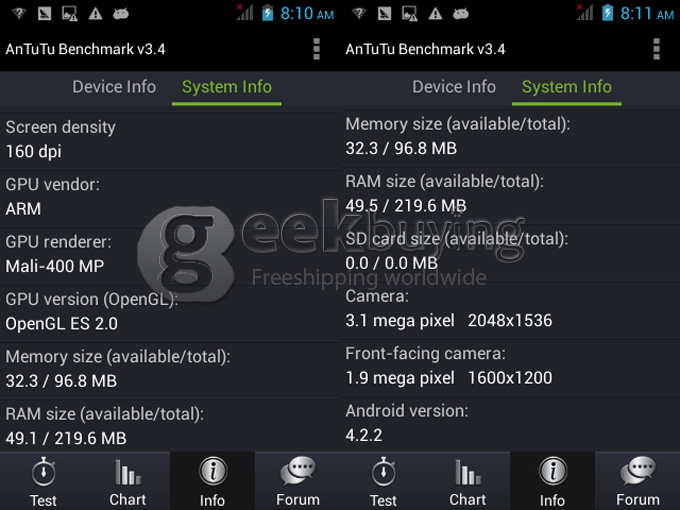Select RAM size 49.1 / 219.6 MB row
Image resolution: width=680 pixels, height=510 pixels.
pos(170,425)
